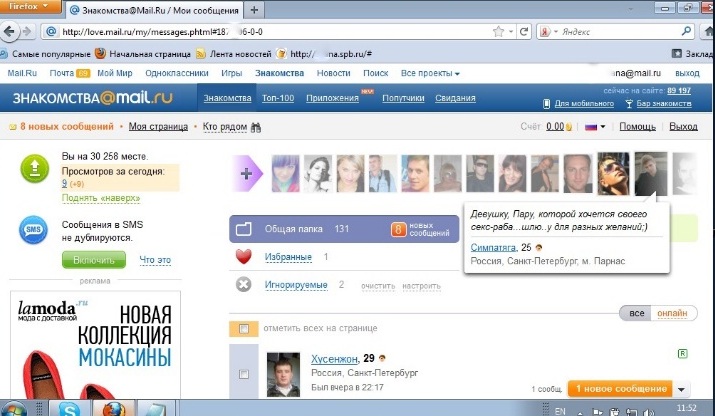Open the Russian flag country dropdown
The height and width of the screenshot is (416, 715).
tap(595, 127)
